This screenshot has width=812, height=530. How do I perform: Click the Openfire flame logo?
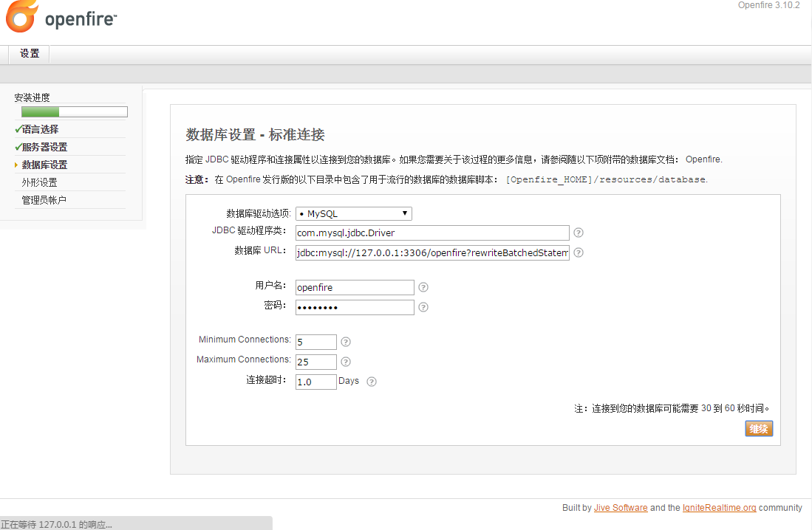click(x=21, y=16)
